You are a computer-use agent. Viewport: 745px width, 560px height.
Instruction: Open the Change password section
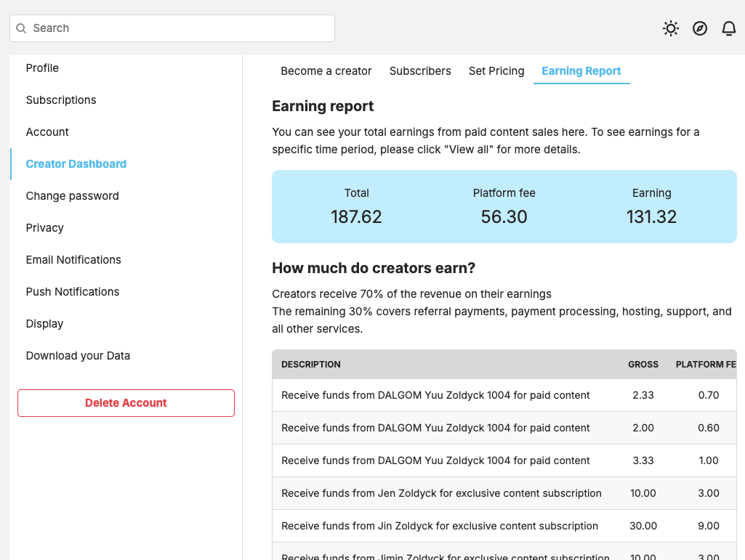tap(72, 195)
